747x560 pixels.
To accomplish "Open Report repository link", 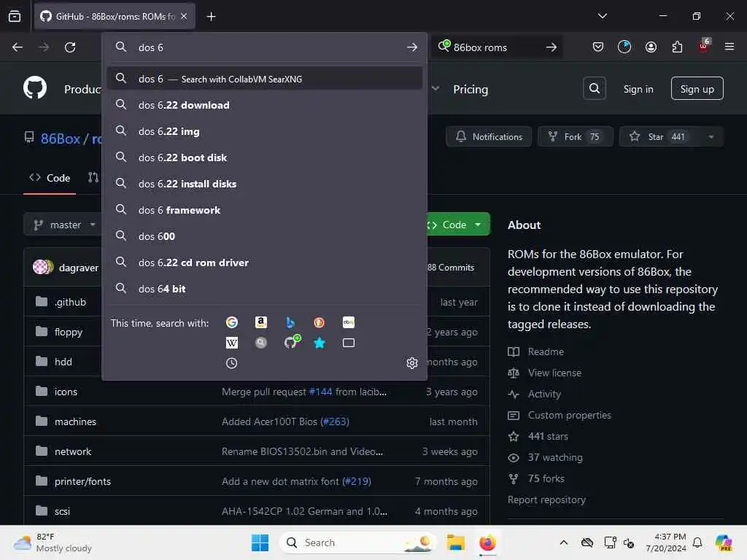I will click(546, 499).
